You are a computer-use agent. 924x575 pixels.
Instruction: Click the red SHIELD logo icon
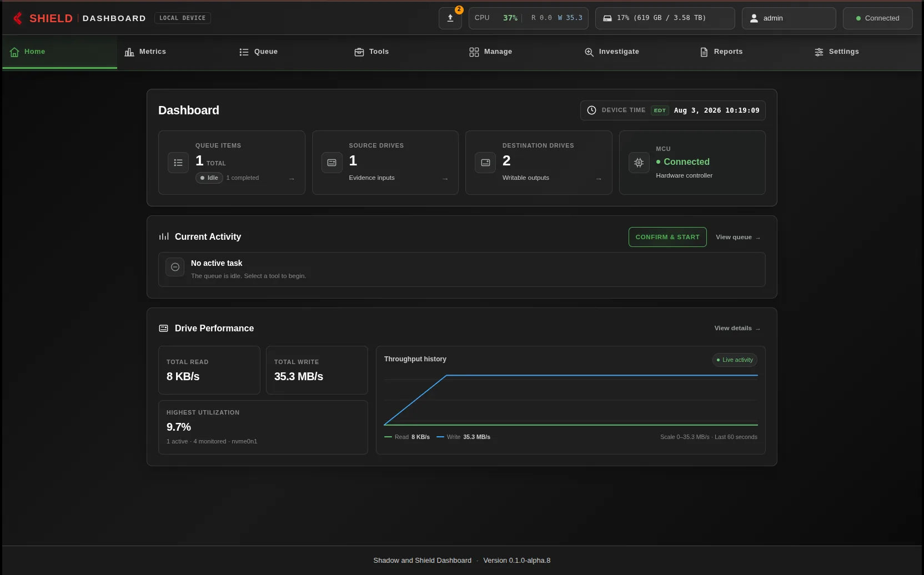[x=18, y=18]
